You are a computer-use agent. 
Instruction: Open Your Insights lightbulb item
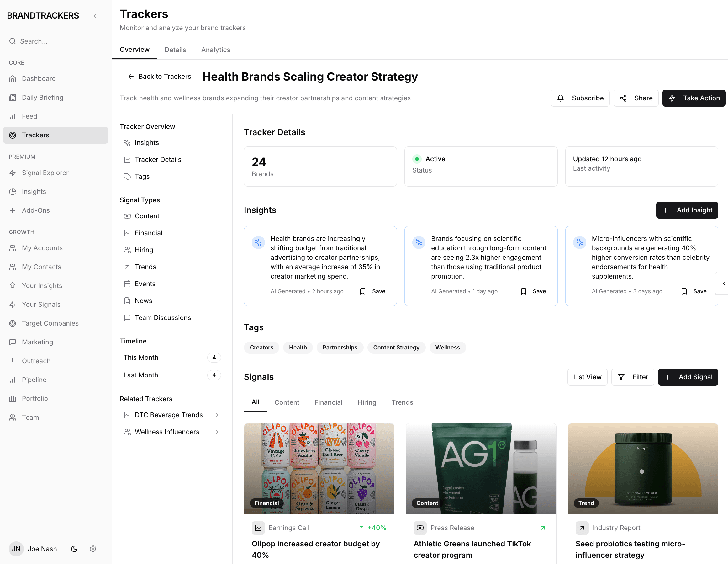pos(55,286)
